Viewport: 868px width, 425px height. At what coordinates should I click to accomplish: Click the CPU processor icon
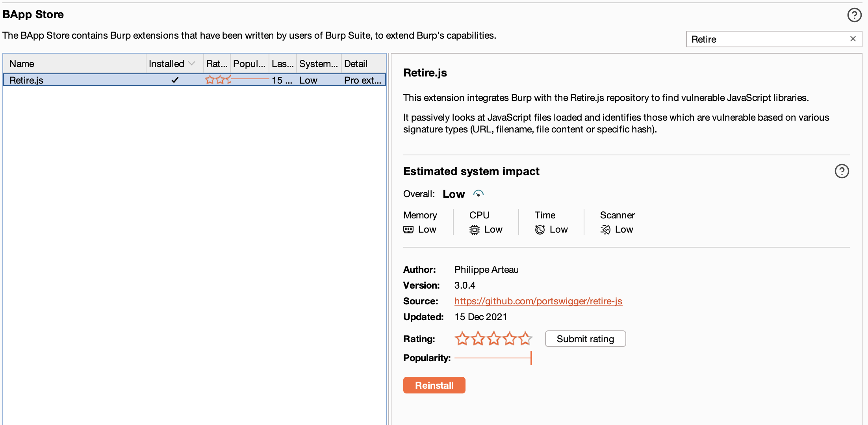click(474, 229)
